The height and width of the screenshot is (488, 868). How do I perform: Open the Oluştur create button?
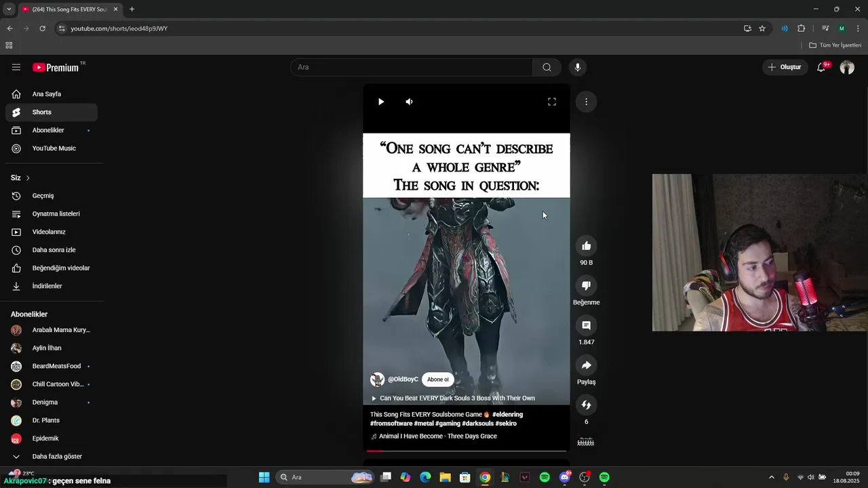pyautogui.click(x=785, y=67)
